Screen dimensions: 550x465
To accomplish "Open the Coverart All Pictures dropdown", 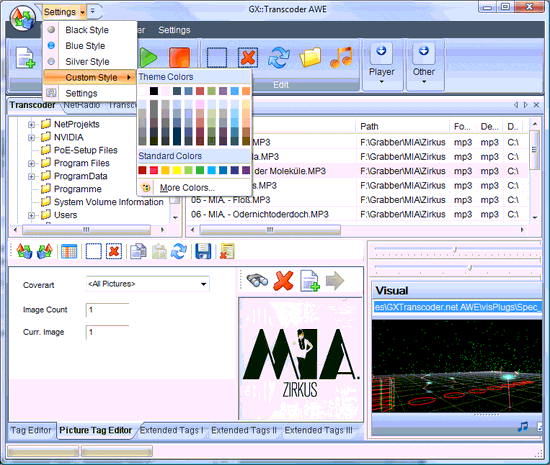I will [x=148, y=284].
